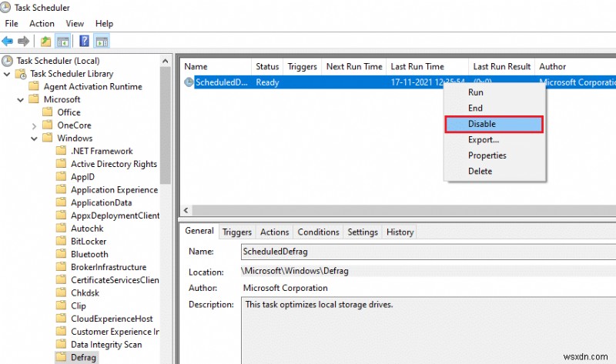This screenshot has width=616, height=364.
Task: Click the Forward arrow toolbar icon
Action: 24,41
